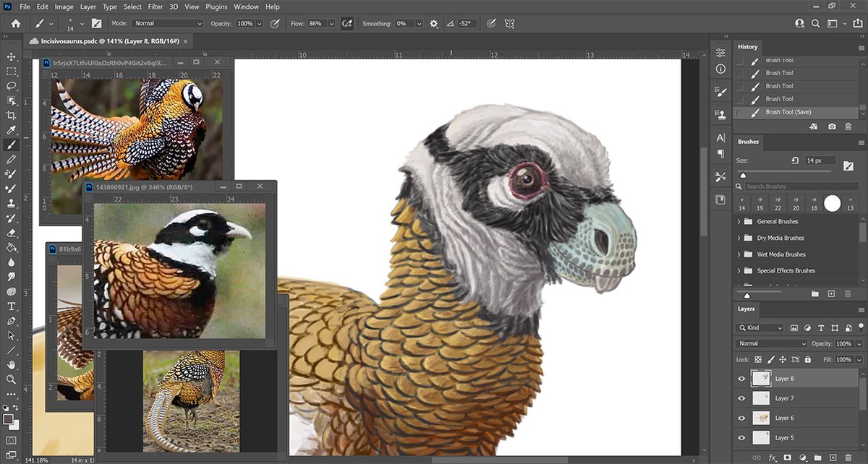Toggle lock transparent pixels
The height and width of the screenshot is (464, 868).
[758, 359]
